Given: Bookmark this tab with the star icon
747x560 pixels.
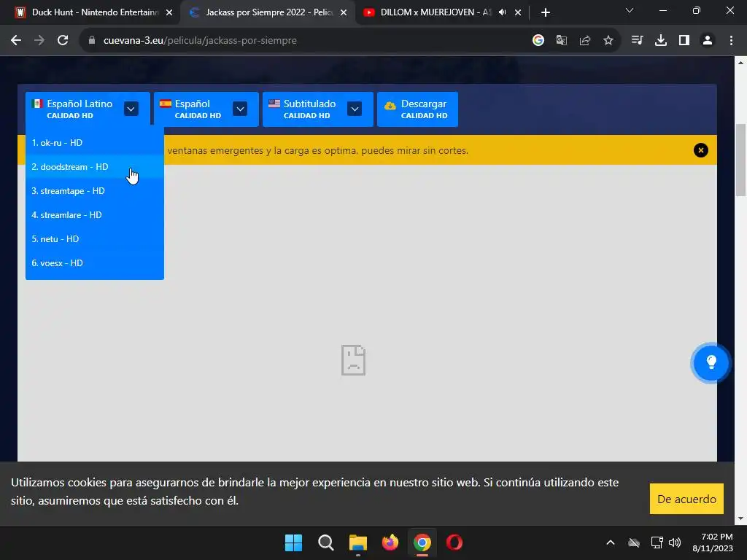Looking at the screenshot, I should click(608, 41).
